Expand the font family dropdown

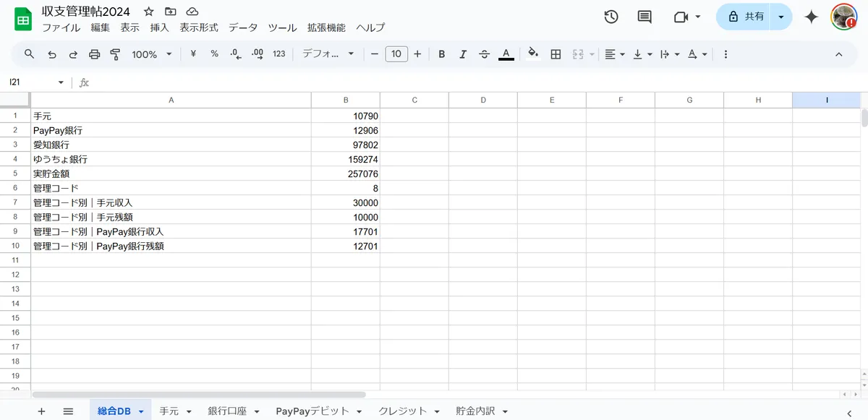[328, 54]
